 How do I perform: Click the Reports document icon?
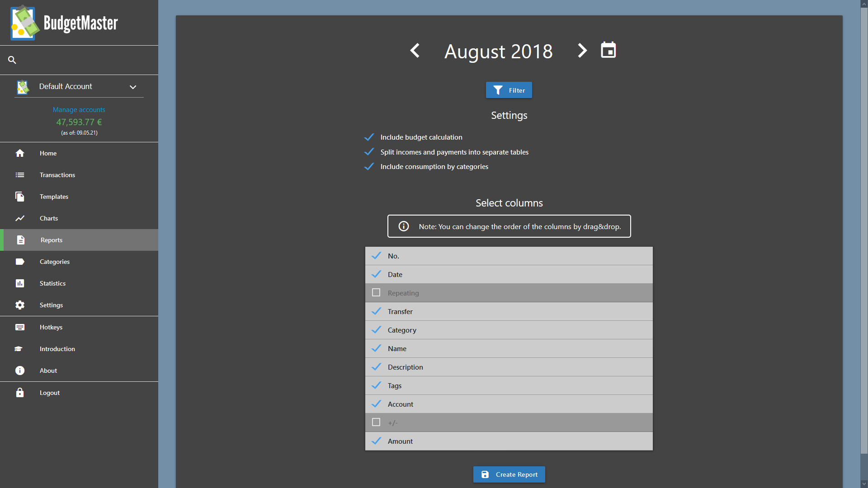coord(21,240)
